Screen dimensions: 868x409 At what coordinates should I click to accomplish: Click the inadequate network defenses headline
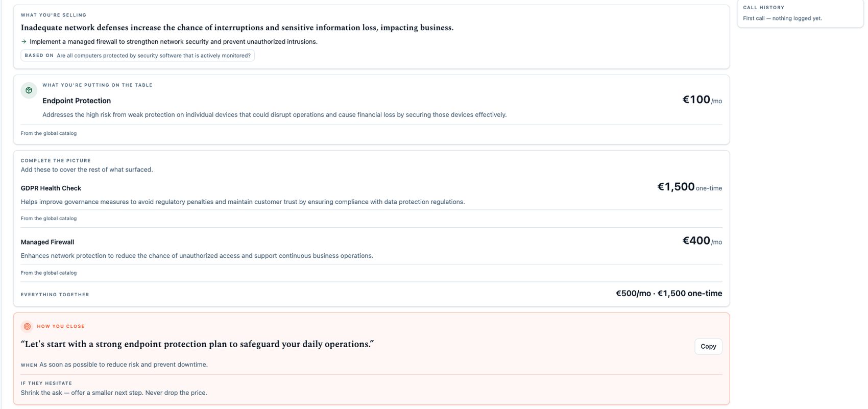tap(237, 28)
